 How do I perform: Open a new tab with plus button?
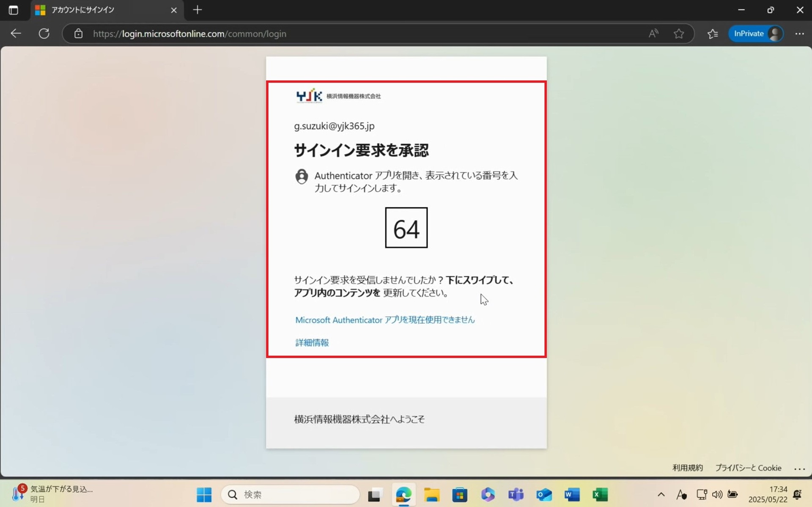(198, 10)
